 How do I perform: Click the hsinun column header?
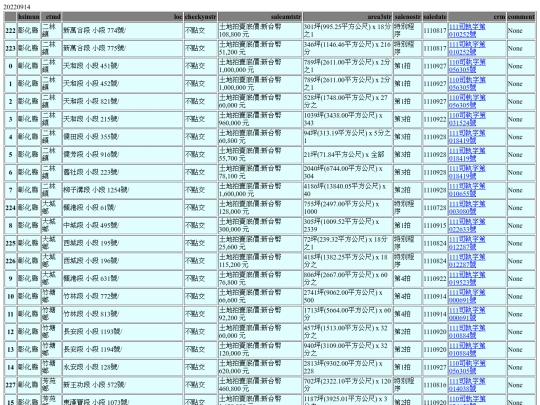coord(29,17)
